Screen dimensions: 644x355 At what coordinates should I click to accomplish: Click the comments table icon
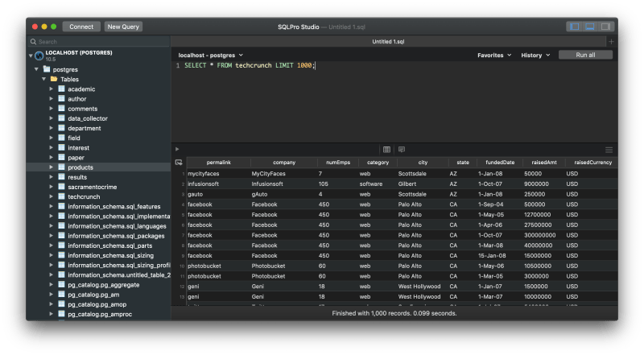point(62,109)
